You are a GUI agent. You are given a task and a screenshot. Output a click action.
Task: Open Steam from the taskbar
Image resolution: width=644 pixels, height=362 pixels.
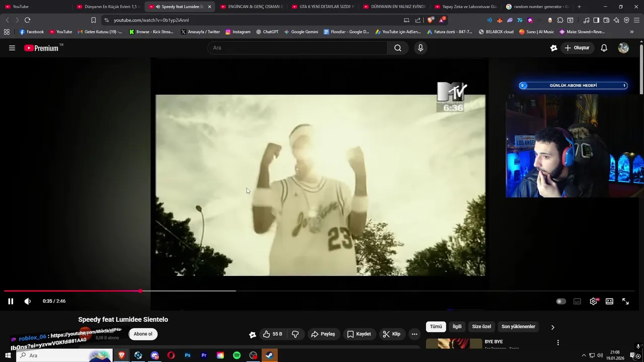click(270, 355)
